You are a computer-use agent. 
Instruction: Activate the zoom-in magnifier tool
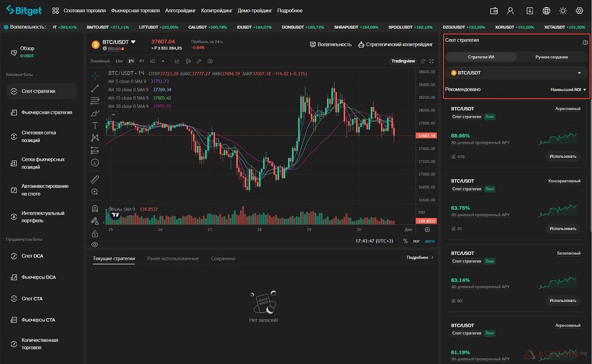point(95,191)
